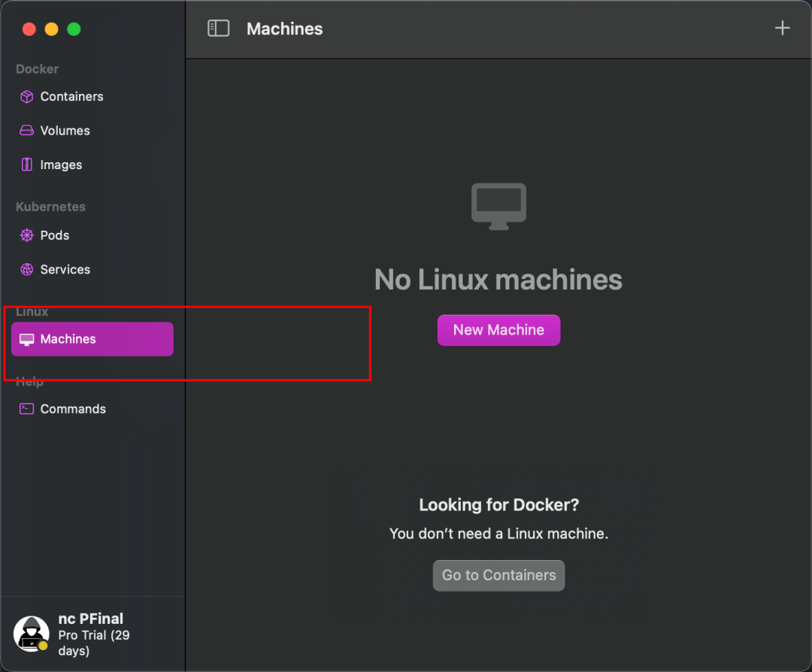812x672 pixels.
Task: Open the Volumes section
Action: pyautogui.click(x=92, y=131)
